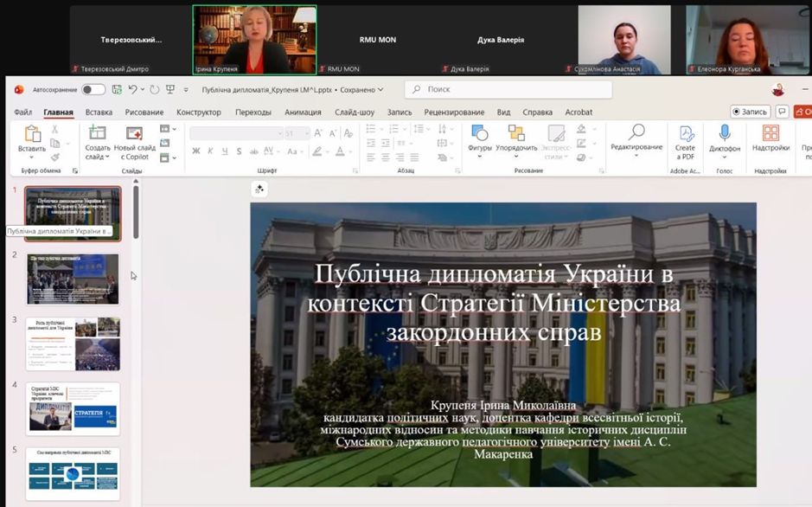Start presentation from beginning icon
This screenshot has width=812, height=507.
point(169,90)
